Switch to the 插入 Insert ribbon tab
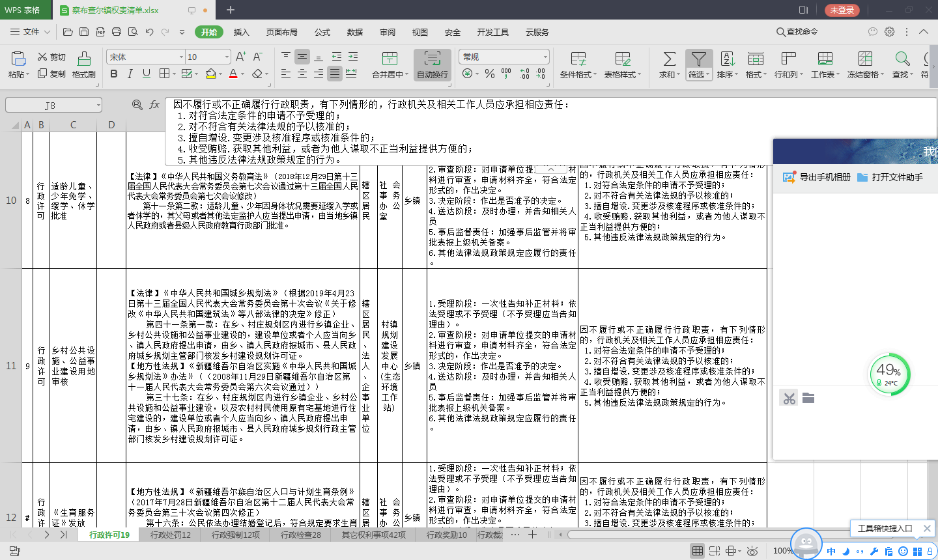The height and width of the screenshot is (560, 938). [x=242, y=32]
